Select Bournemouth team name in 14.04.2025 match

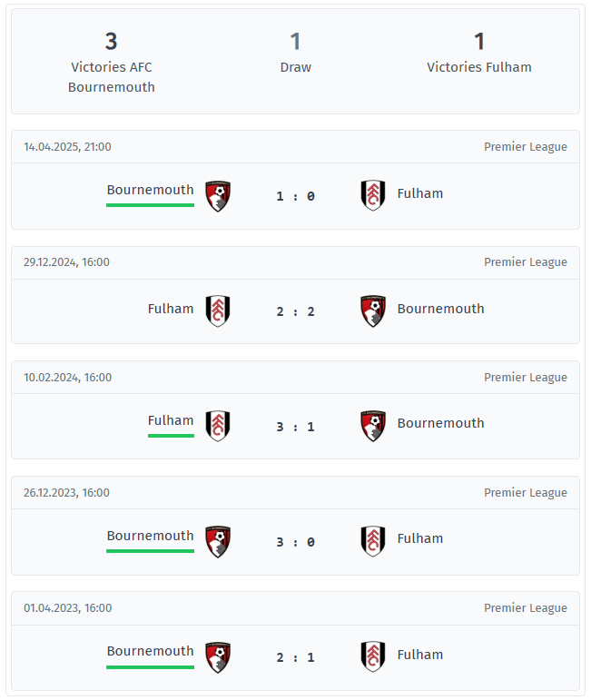[150, 190]
